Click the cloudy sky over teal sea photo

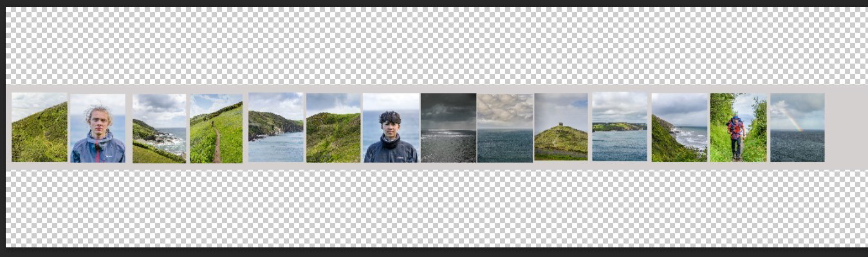click(505, 128)
